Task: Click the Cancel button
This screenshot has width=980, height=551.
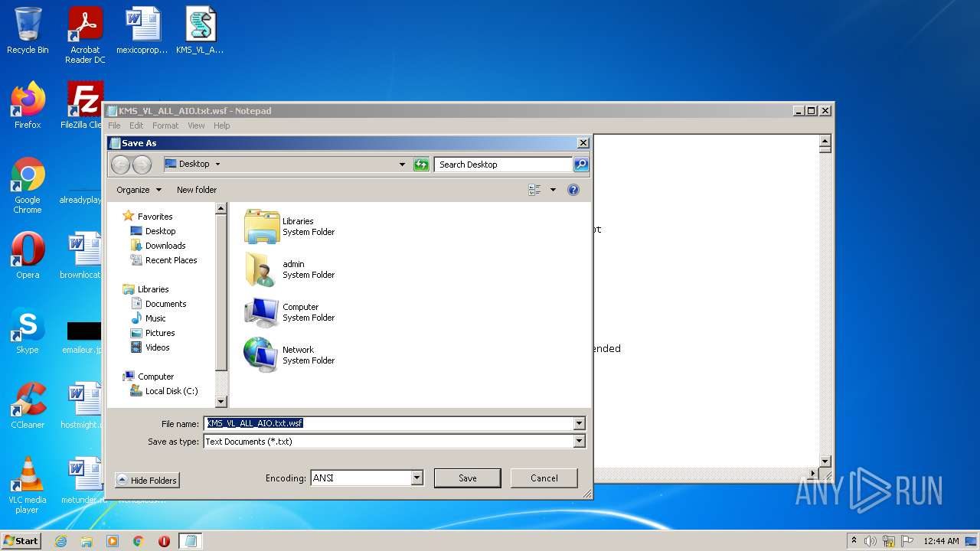Action: click(x=544, y=478)
